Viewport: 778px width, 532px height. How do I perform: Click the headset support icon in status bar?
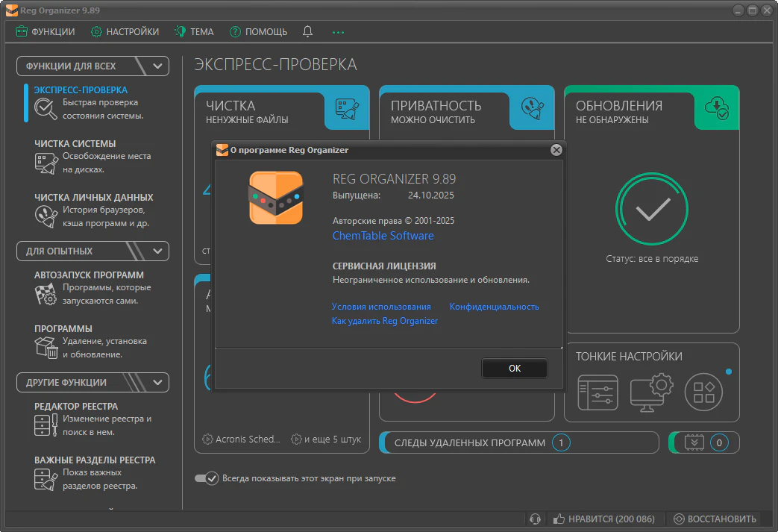[534, 519]
